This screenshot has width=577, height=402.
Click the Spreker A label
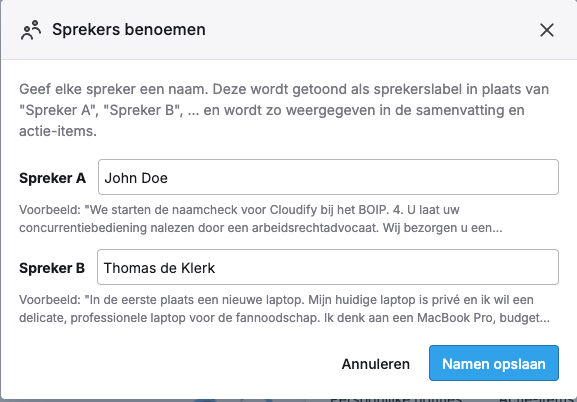(x=52, y=178)
